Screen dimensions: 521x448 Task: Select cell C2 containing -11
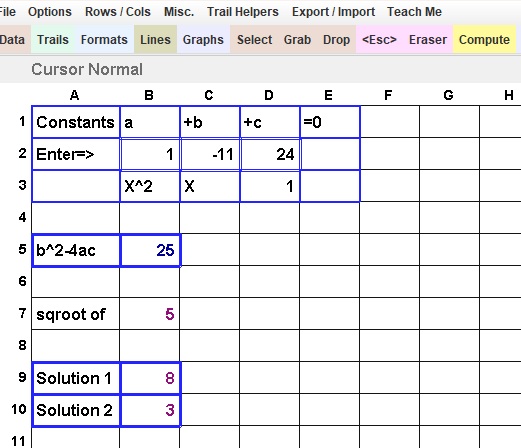coord(210,154)
